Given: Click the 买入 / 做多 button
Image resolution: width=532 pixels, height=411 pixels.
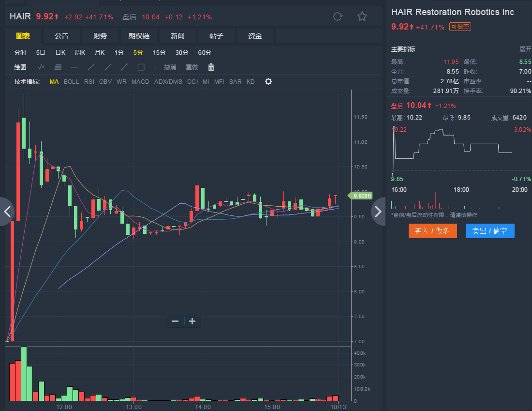Looking at the screenshot, I should (432, 231).
